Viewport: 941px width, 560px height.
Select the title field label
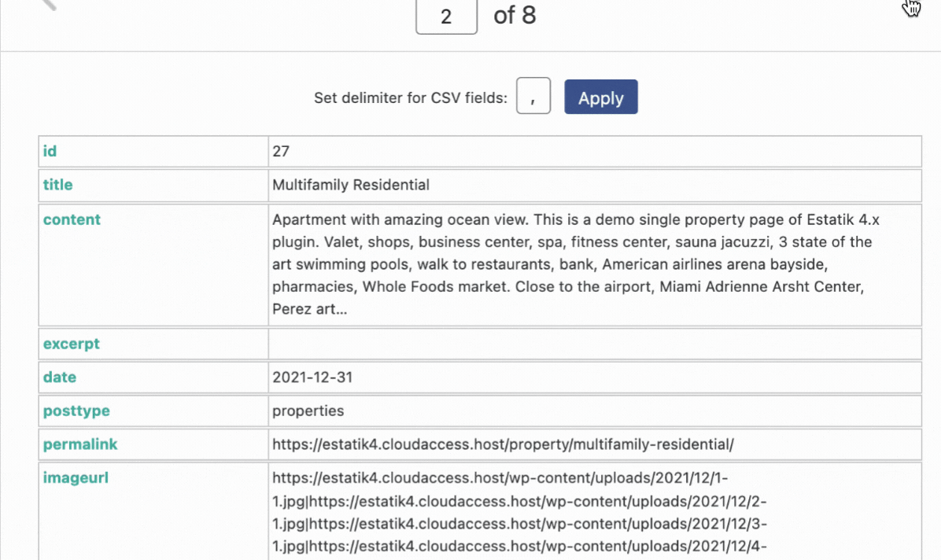(x=57, y=185)
